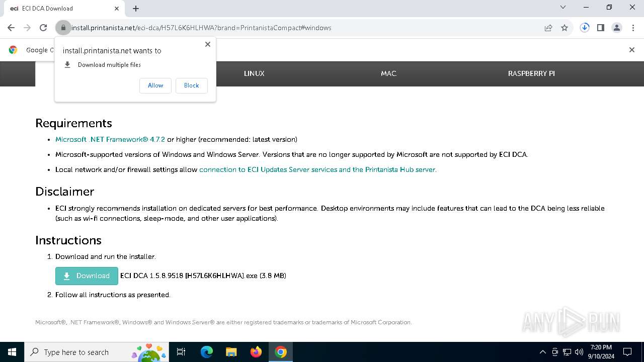Dismiss the download permission popup

[x=208, y=44]
